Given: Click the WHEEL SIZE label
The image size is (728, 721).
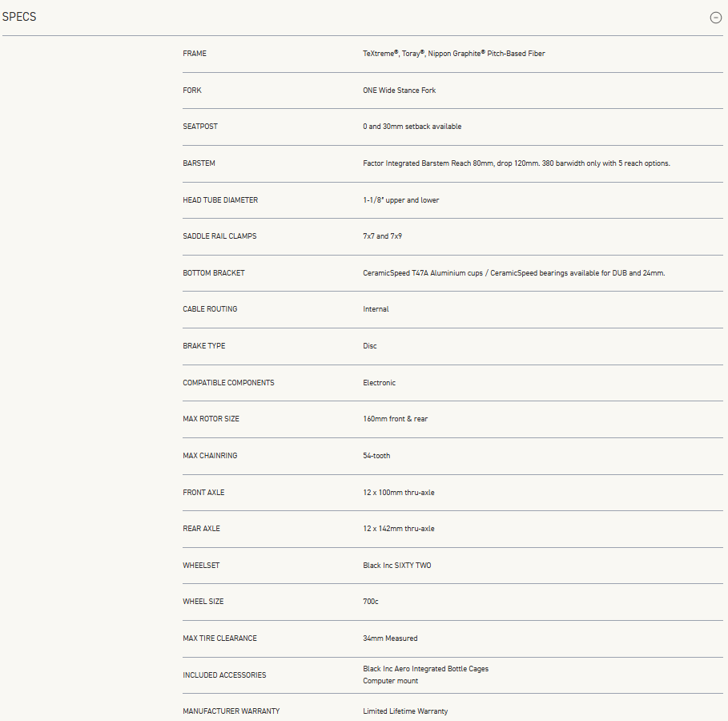Looking at the screenshot, I should (x=203, y=601).
